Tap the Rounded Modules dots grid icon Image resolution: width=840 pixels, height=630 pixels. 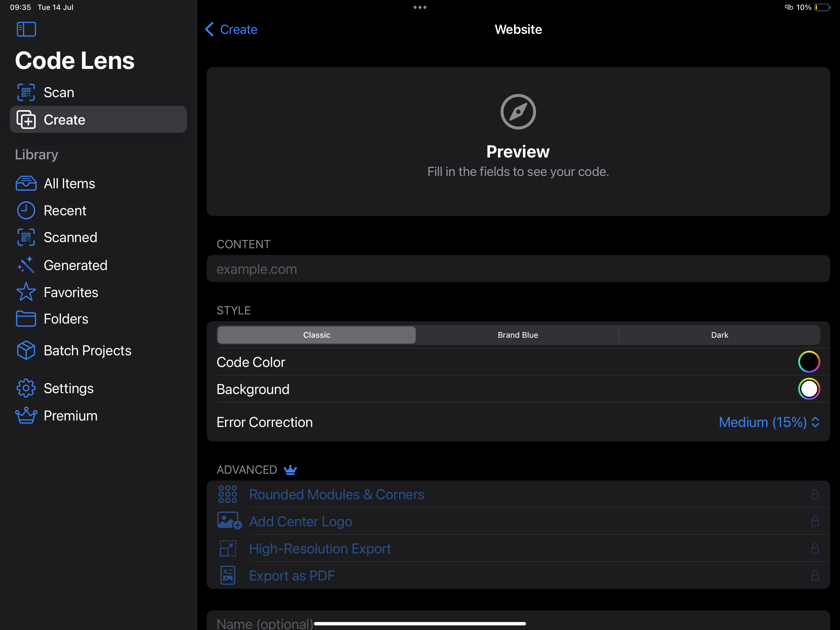[x=228, y=494]
